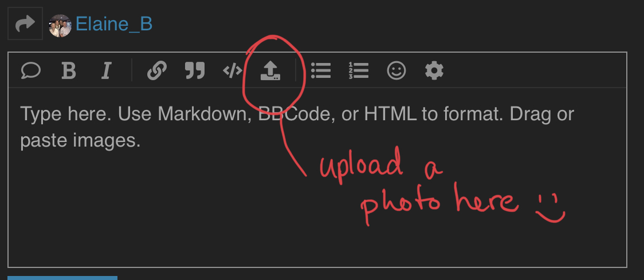This screenshot has width=644, height=280.
Task: Open the editor settings gear
Action: [x=434, y=70]
